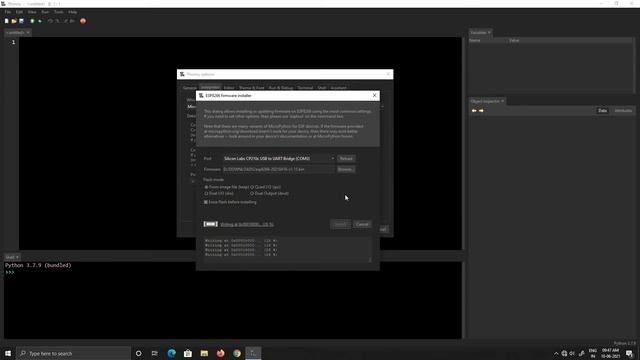The width and height of the screenshot is (640, 360).
Task: Click the Browse firmware button
Action: (x=346, y=169)
